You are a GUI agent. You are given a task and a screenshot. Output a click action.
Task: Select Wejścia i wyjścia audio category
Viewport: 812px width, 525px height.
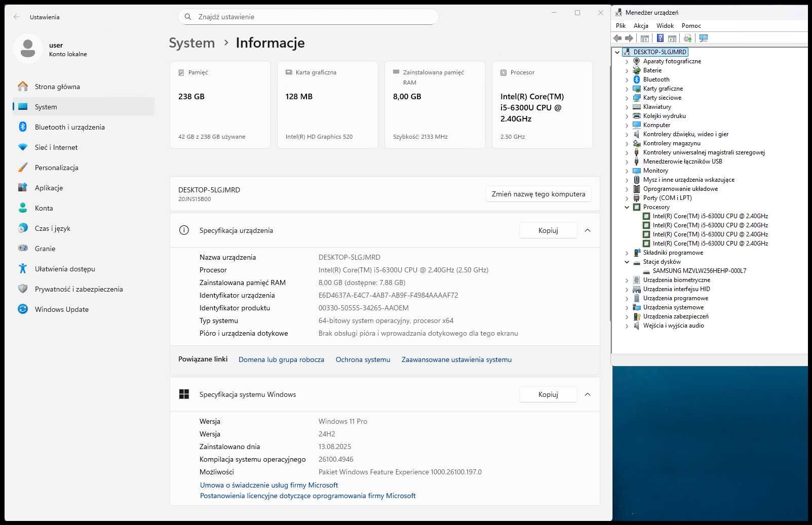point(673,326)
